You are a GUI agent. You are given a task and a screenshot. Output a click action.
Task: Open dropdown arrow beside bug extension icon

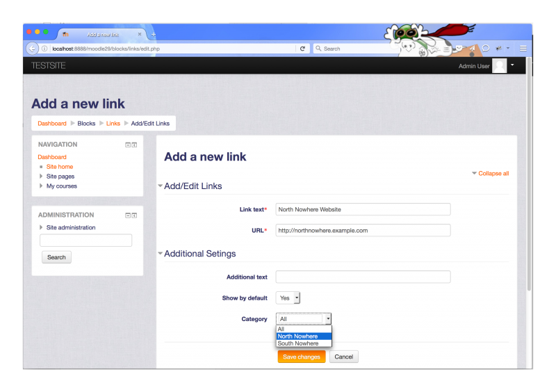pyautogui.click(x=508, y=48)
